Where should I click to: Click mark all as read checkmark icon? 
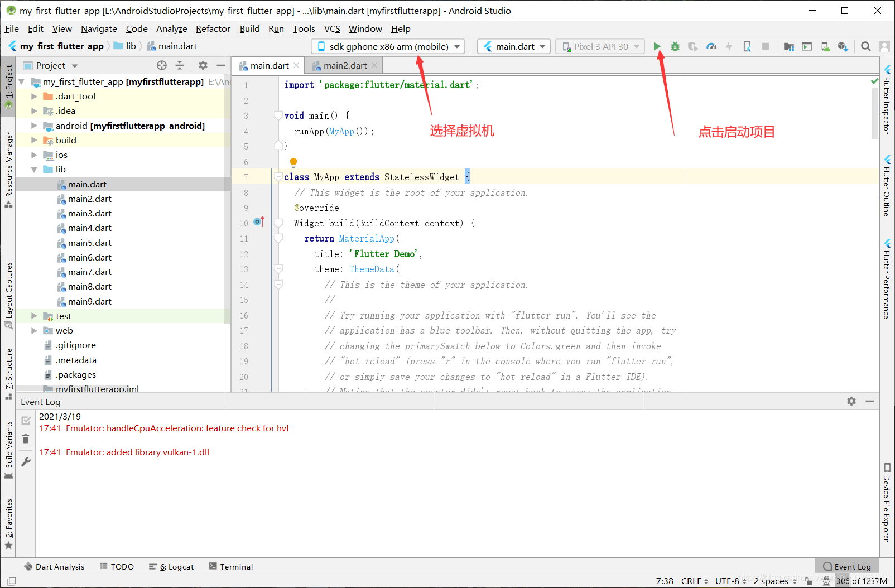26,420
